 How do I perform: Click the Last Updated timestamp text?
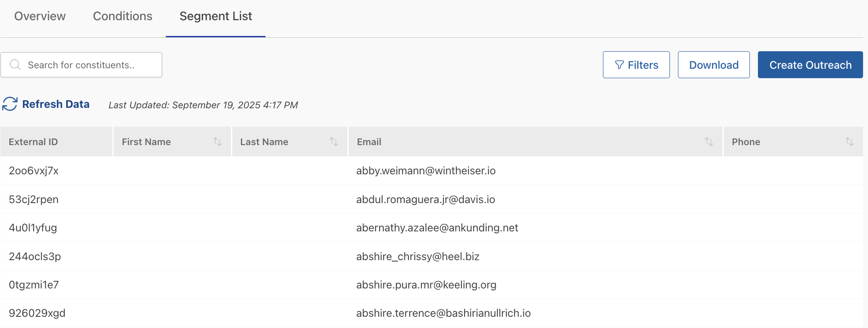(x=203, y=105)
